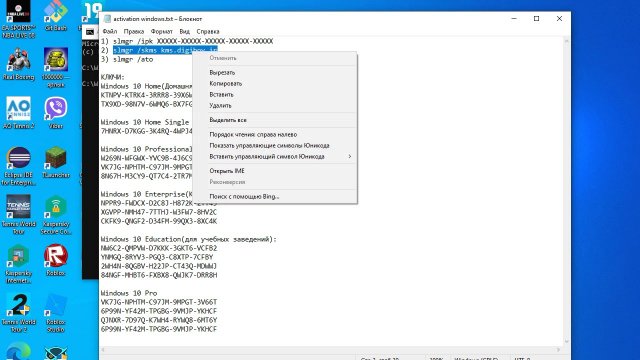Click the line '3) slmgr /ato'
Image resolution: width=640 pixels, height=360 pixels.
pyautogui.click(x=127, y=60)
